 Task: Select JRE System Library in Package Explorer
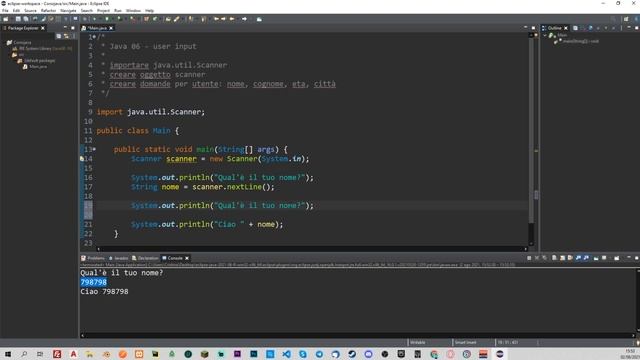(42, 48)
